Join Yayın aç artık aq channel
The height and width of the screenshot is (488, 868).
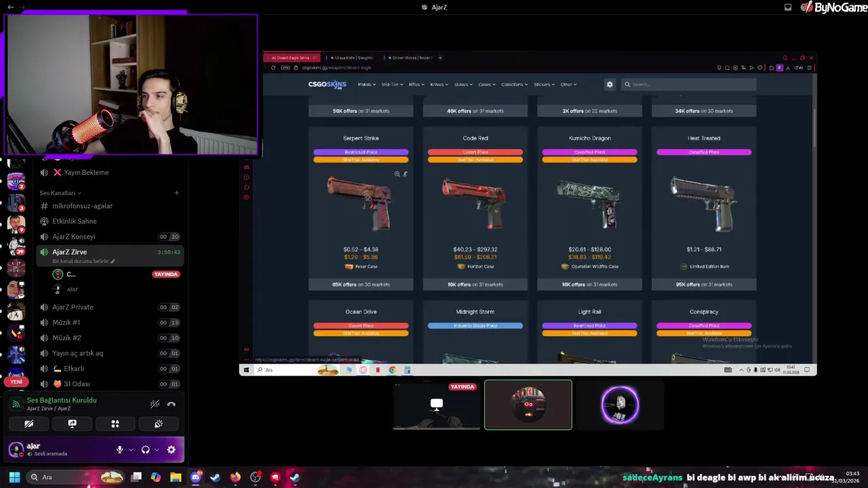click(x=77, y=353)
